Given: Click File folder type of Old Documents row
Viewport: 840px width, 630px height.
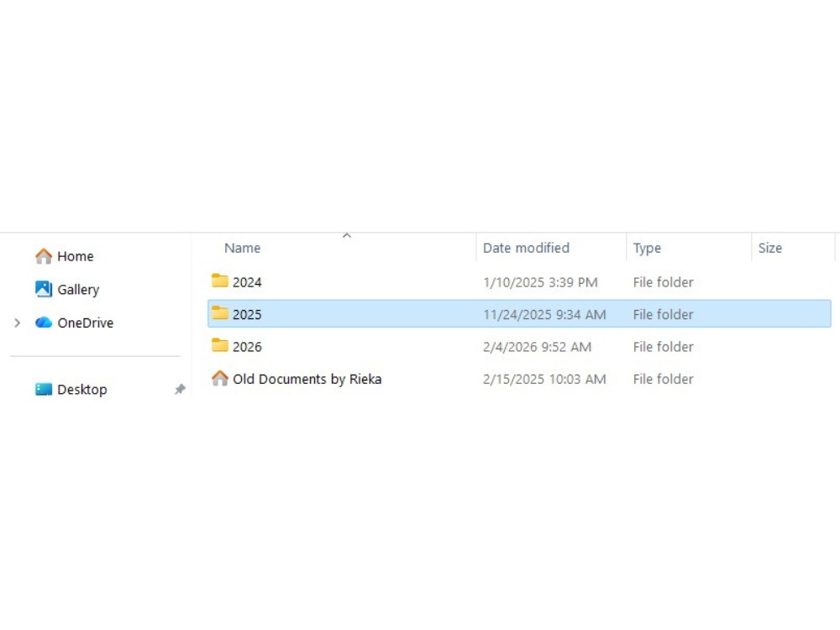Looking at the screenshot, I should 664,380.
